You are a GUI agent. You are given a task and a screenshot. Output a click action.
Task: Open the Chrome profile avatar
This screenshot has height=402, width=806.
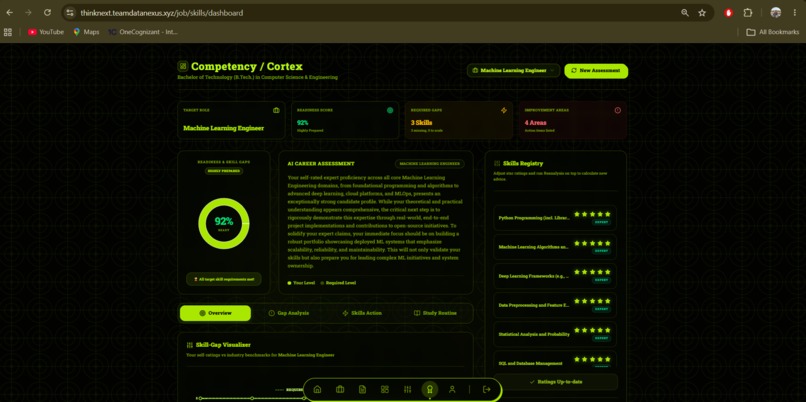pyautogui.click(x=776, y=13)
